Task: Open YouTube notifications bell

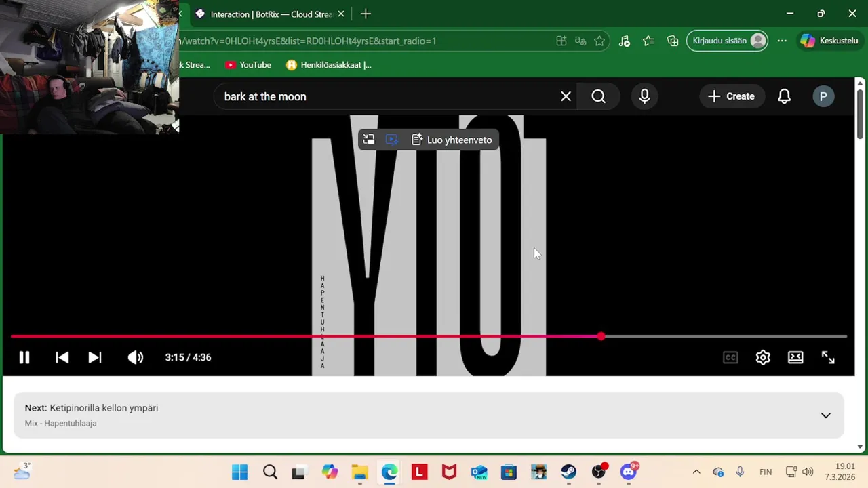Action: tap(784, 96)
